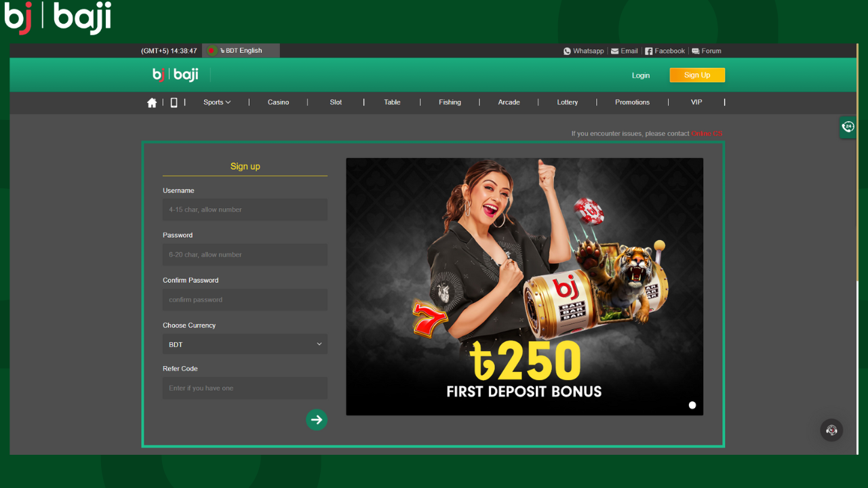Click the GMT+5 clock text
Image resolution: width=868 pixels, height=488 pixels.
[x=169, y=51]
